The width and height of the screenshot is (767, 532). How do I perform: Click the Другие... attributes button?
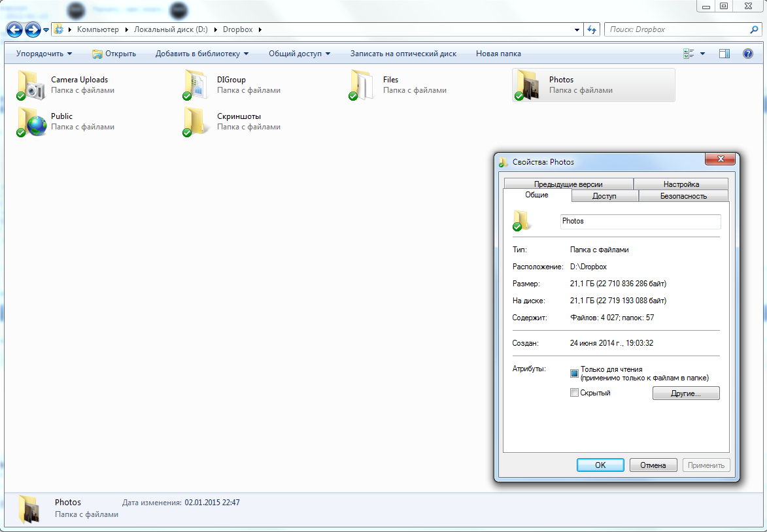(685, 393)
